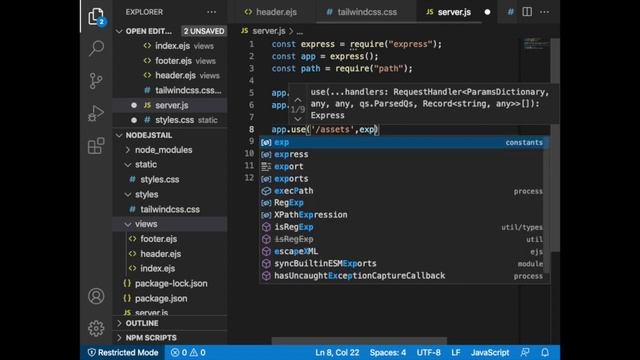Image resolution: width=640 pixels, height=360 pixels.
Task: Select server.js in Open Editors list
Action: [171, 105]
